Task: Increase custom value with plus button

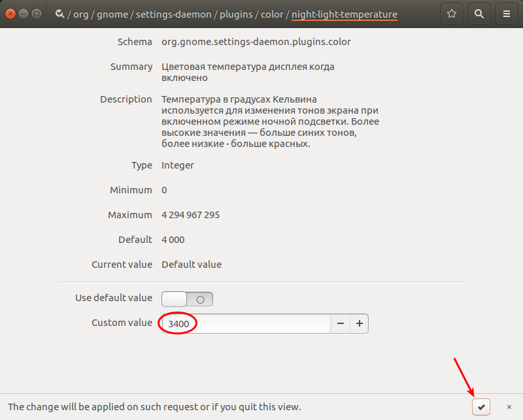Action: coord(359,323)
